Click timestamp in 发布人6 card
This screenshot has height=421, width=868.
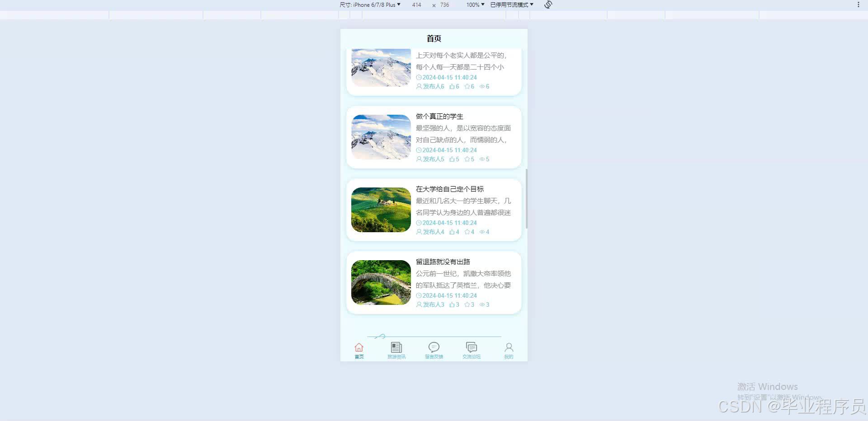click(x=449, y=77)
